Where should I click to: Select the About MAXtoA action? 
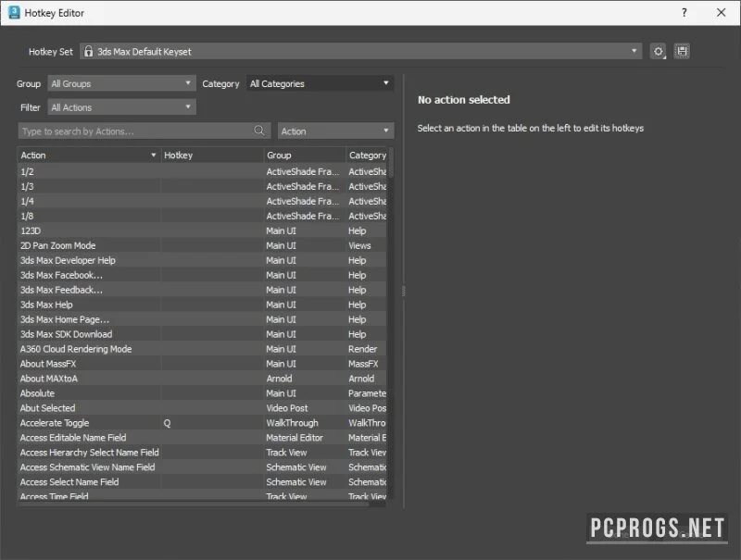(202, 379)
